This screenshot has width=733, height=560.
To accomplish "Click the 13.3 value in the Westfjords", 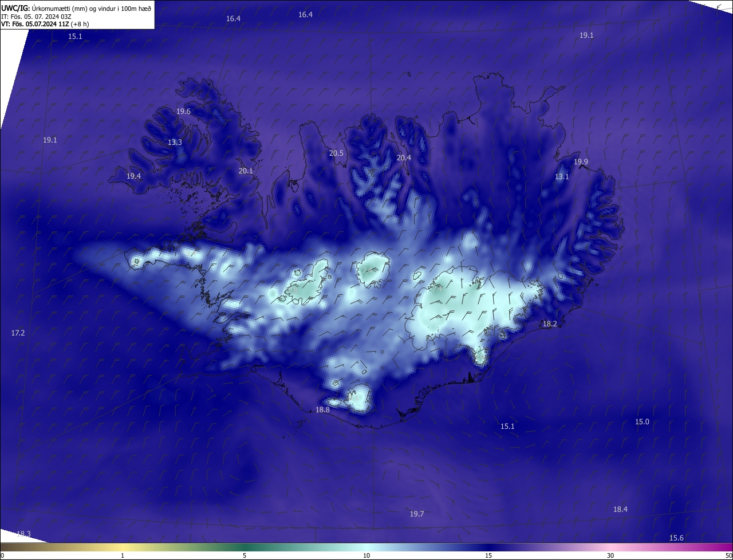I will point(175,143).
